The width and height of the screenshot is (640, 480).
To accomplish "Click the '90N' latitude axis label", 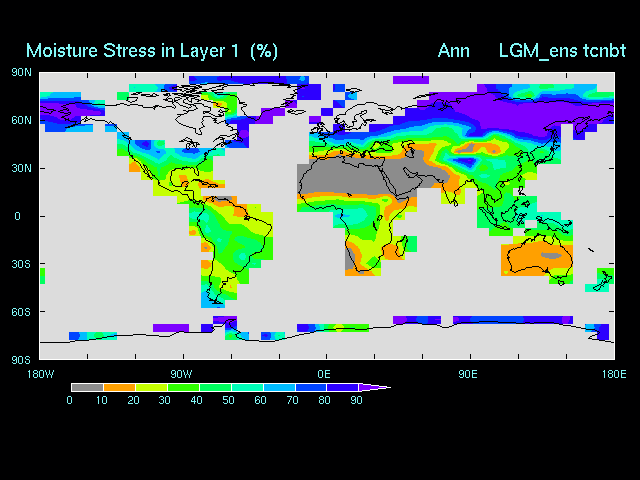I will coord(21,72).
